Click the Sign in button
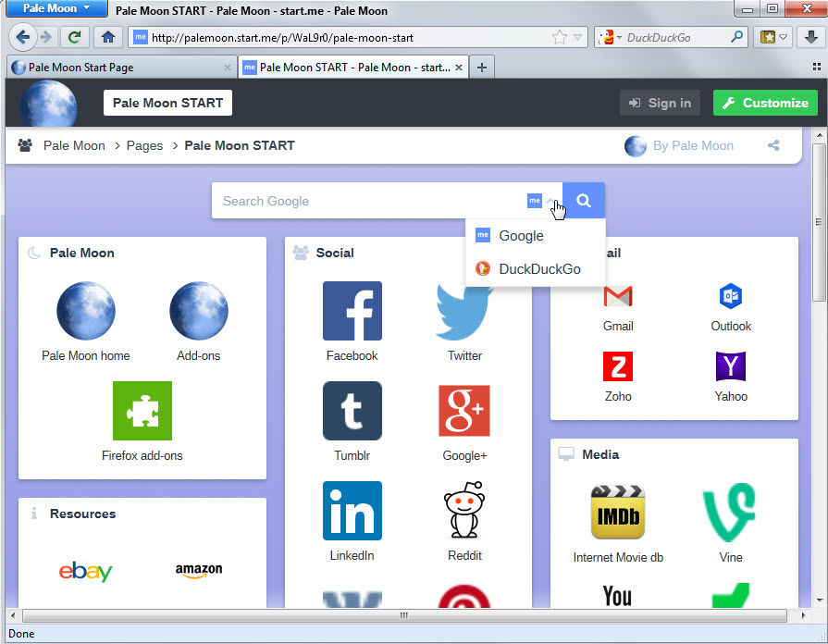 pos(660,103)
